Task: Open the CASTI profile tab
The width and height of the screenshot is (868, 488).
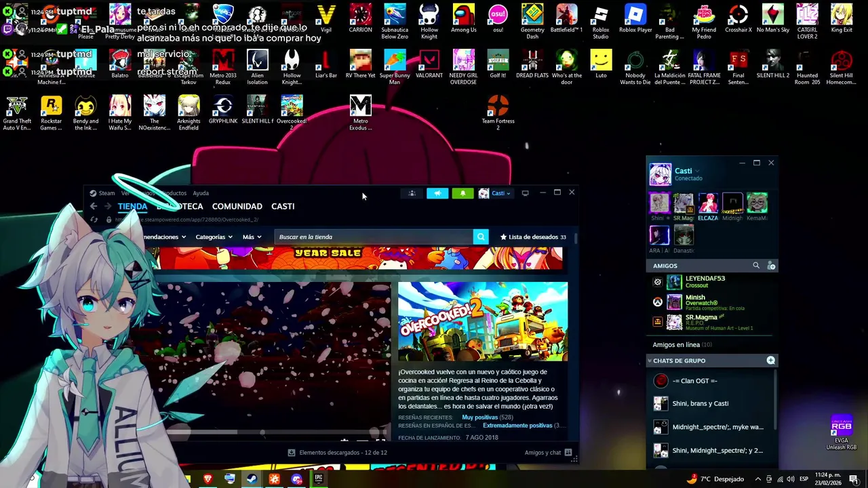Action: pos(283,206)
